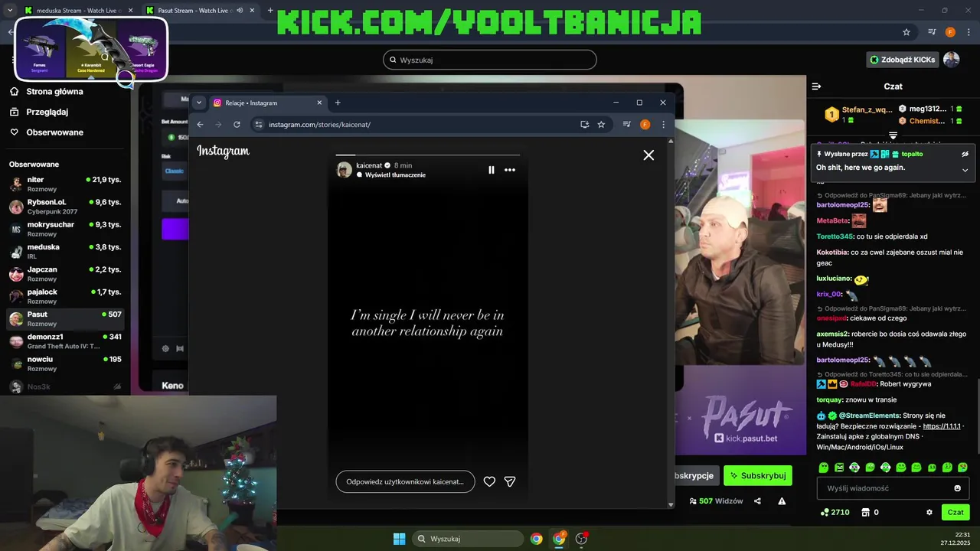Viewport: 980px width, 551px height.
Task: Pause the kaicenat Instagram story
Action: coord(492,170)
